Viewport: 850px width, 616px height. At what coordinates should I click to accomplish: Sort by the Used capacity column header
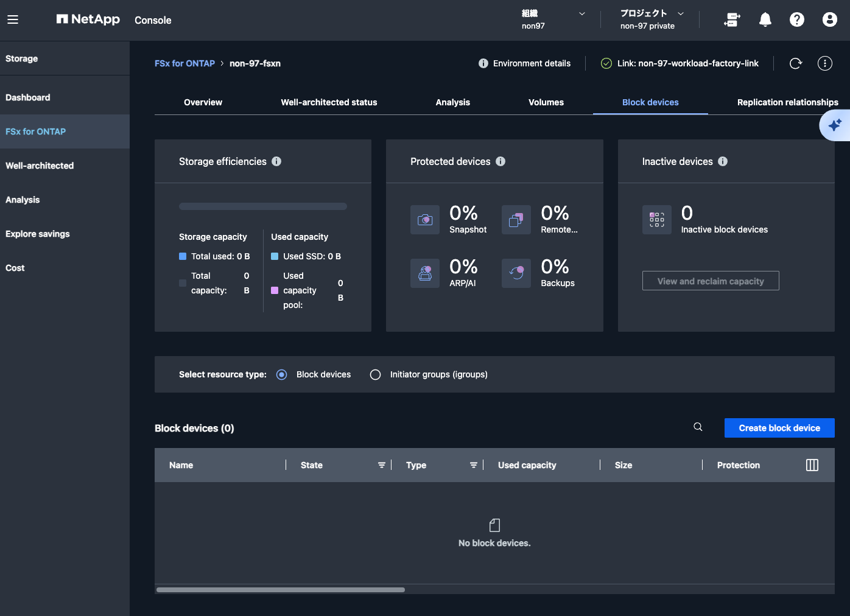pyautogui.click(x=527, y=465)
